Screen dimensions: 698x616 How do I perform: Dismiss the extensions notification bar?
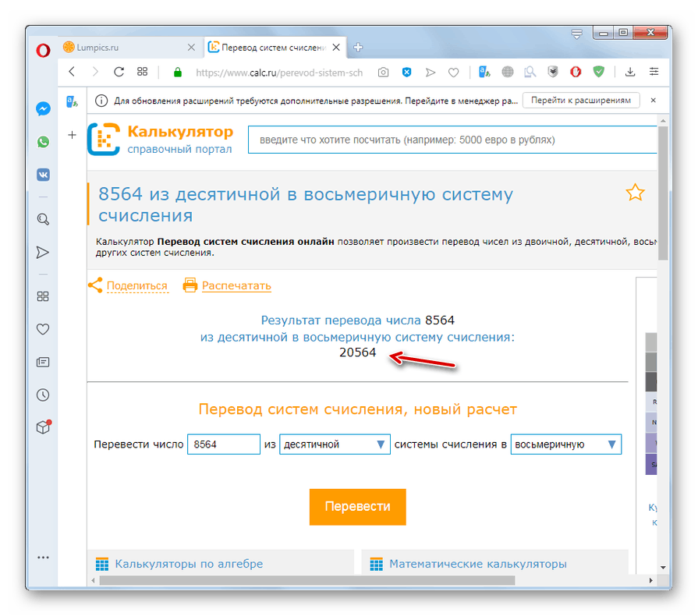pos(653,100)
